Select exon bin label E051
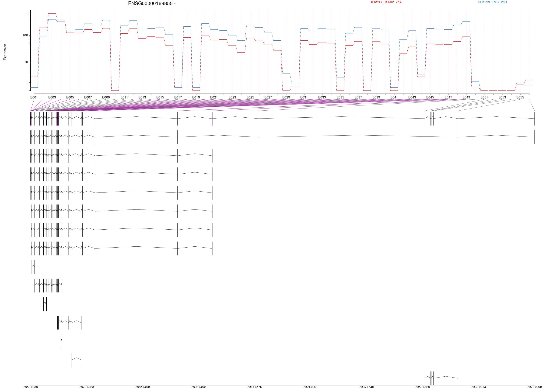The width and height of the screenshot is (560, 392). [x=484, y=97]
